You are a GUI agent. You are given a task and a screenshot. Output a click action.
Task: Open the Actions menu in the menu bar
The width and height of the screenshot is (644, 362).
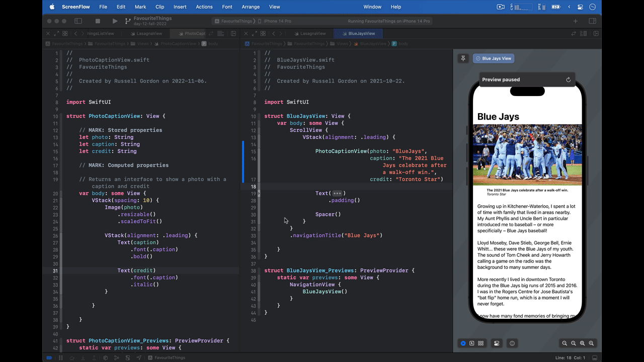(204, 7)
